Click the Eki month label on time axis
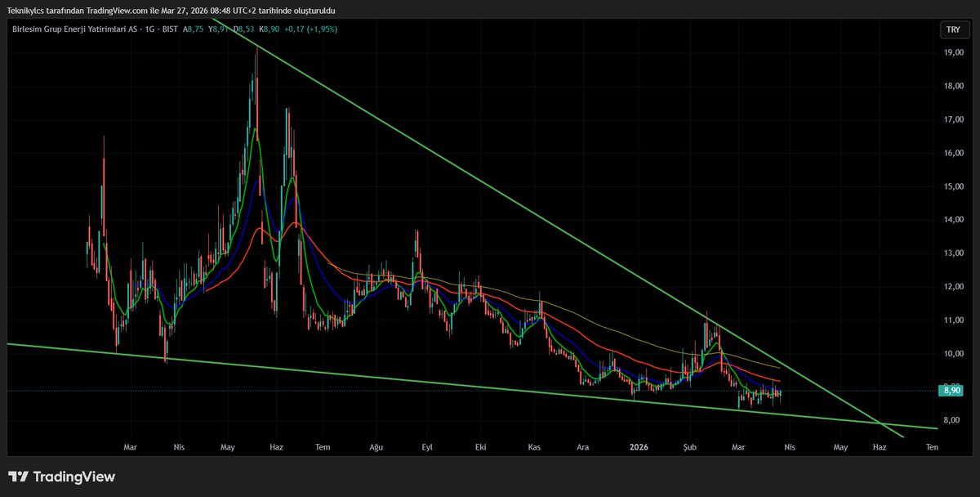 (480, 447)
